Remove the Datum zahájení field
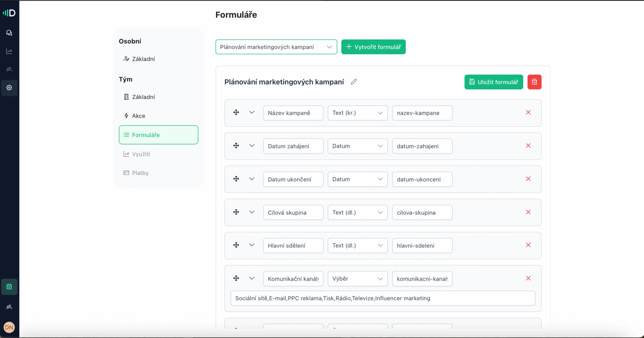The width and height of the screenshot is (644, 338). [528, 146]
